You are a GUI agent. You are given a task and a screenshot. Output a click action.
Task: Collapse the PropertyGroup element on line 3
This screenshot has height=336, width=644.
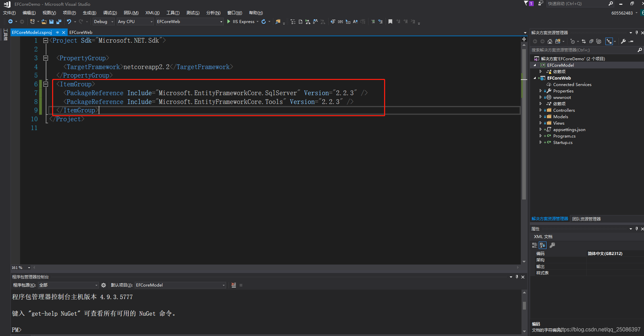click(x=46, y=58)
